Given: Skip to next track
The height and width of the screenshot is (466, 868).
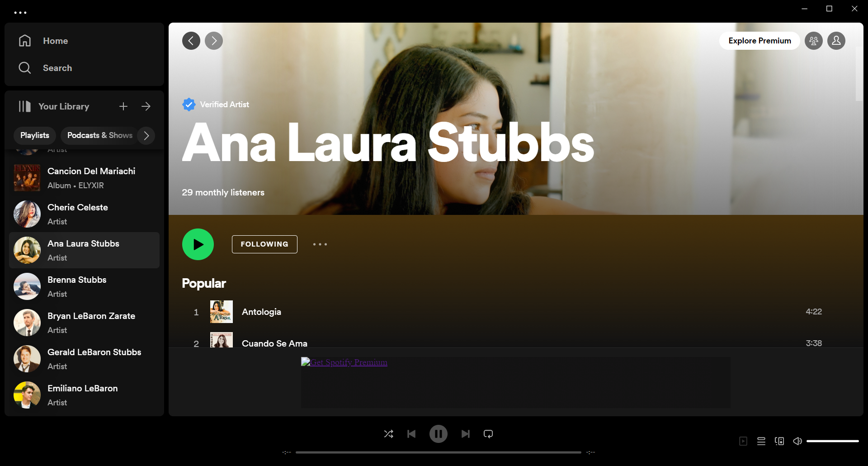Looking at the screenshot, I should tap(465, 434).
